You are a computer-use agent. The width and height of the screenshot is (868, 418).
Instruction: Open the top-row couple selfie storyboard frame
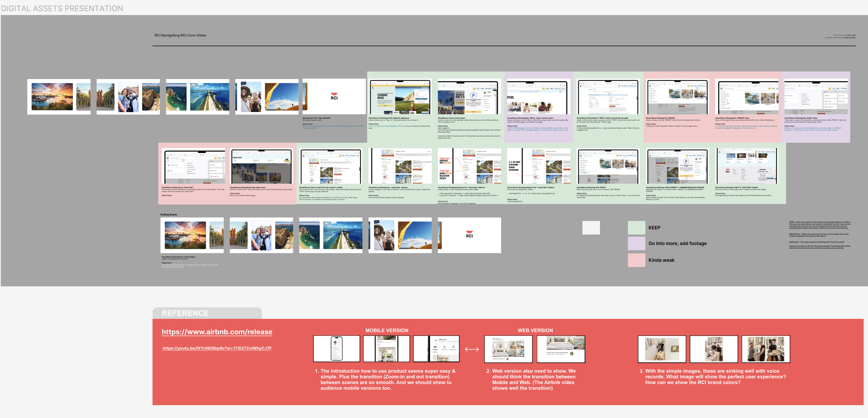(x=128, y=97)
